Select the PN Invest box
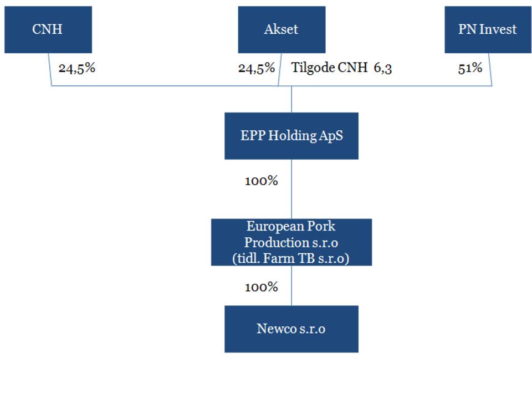 (x=488, y=29)
